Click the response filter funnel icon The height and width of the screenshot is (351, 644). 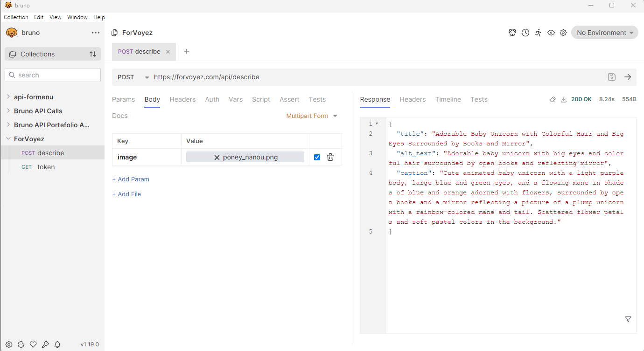[x=628, y=319]
